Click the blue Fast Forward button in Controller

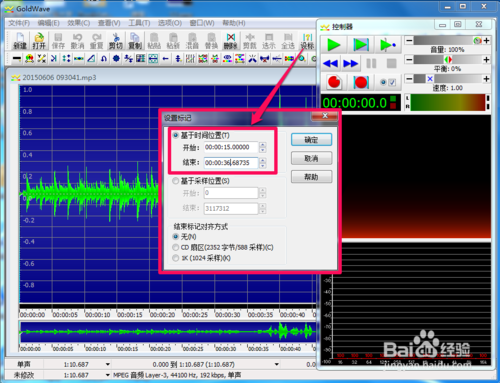point(350,63)
